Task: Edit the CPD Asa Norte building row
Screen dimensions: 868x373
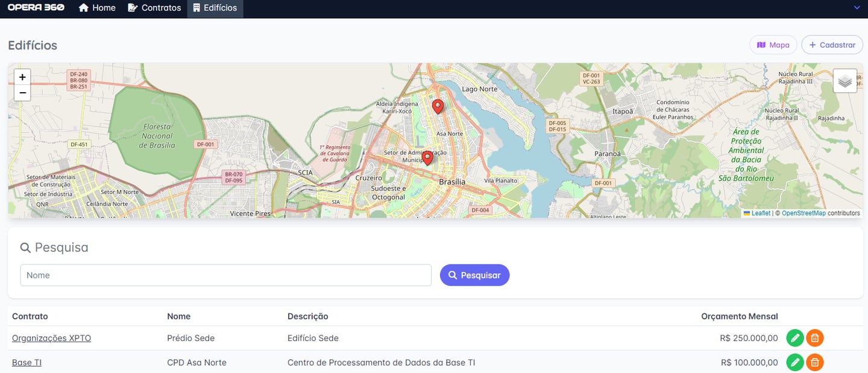Action: (x=795, y=362)
